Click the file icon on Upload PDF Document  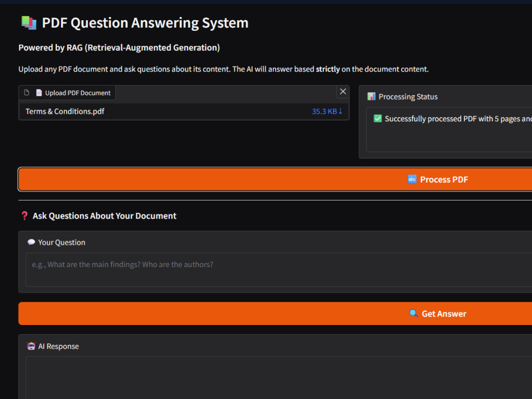27,93
